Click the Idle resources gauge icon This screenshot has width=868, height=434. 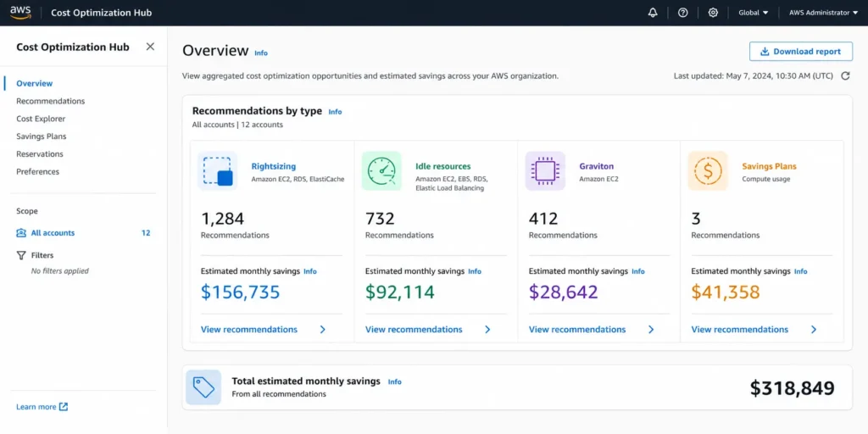[x=382, y=170]
